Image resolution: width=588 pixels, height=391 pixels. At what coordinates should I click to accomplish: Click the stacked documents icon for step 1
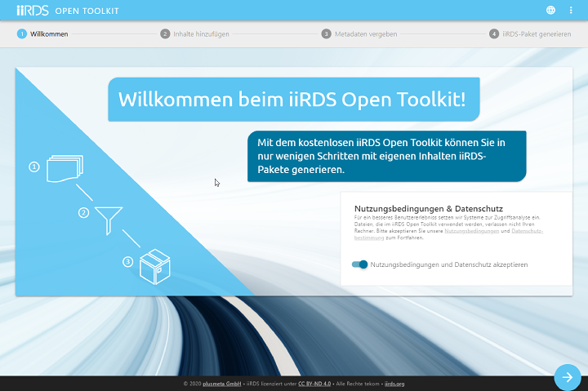65,168
